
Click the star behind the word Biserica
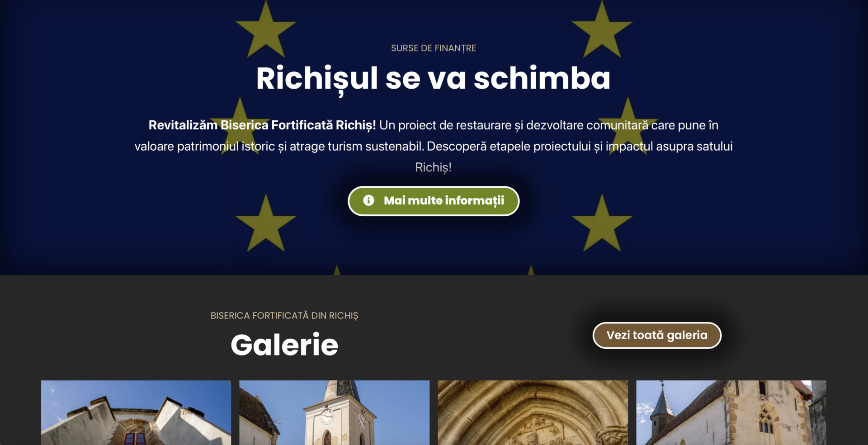(239, 127)
